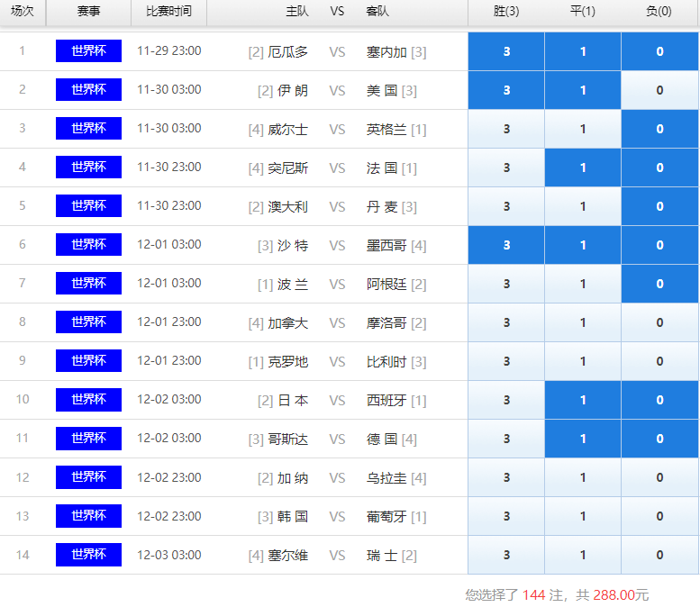
Task: Toggle draw (1) for 厄瓜多 vs 塞内加 match
Action: click(x=583, y=51)
